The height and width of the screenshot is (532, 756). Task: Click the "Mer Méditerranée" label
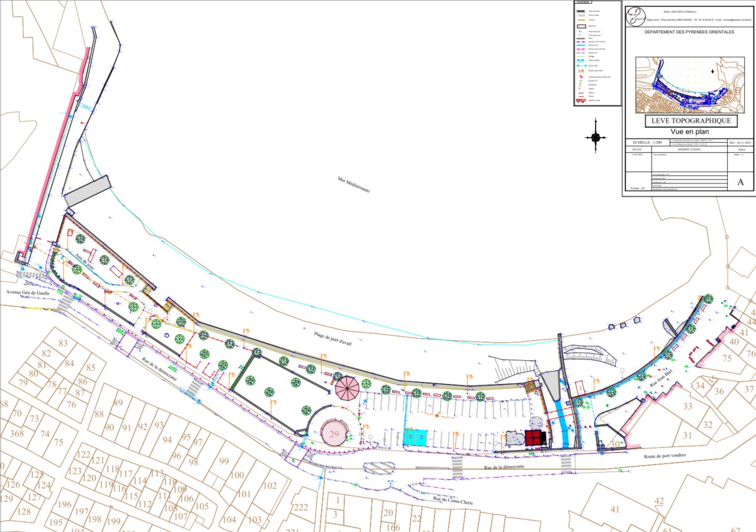353,184
